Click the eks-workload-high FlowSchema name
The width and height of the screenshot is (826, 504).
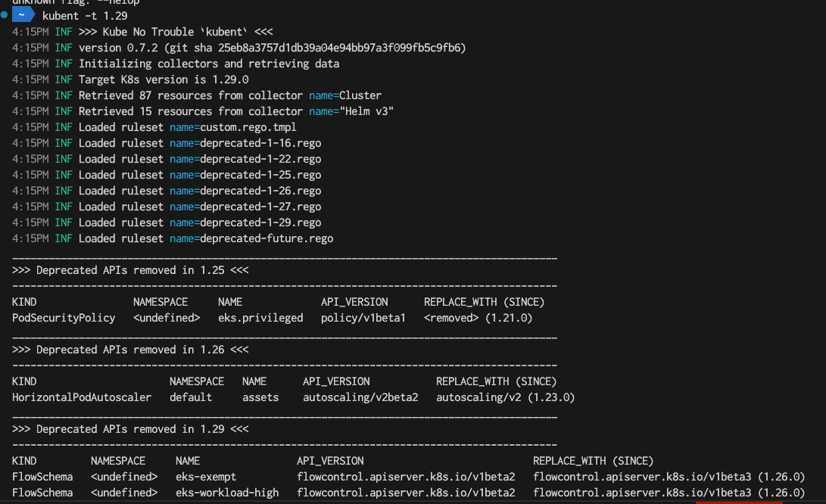[x=227, y=493]
